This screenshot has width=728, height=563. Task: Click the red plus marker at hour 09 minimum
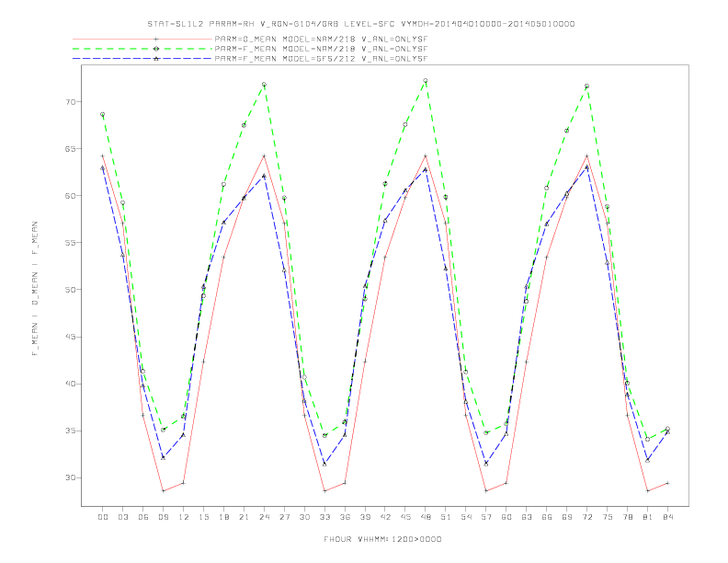pyautogui.click(x=163, y=490)
